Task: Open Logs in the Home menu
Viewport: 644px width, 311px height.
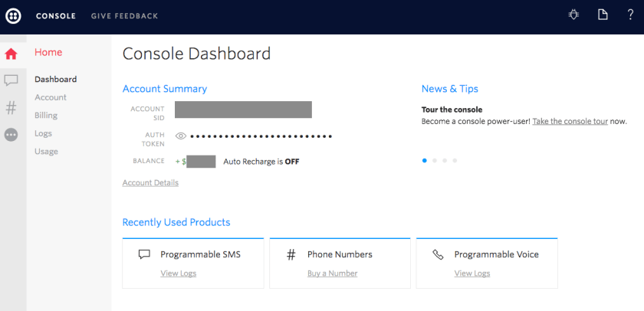Action: coord(43,133)
